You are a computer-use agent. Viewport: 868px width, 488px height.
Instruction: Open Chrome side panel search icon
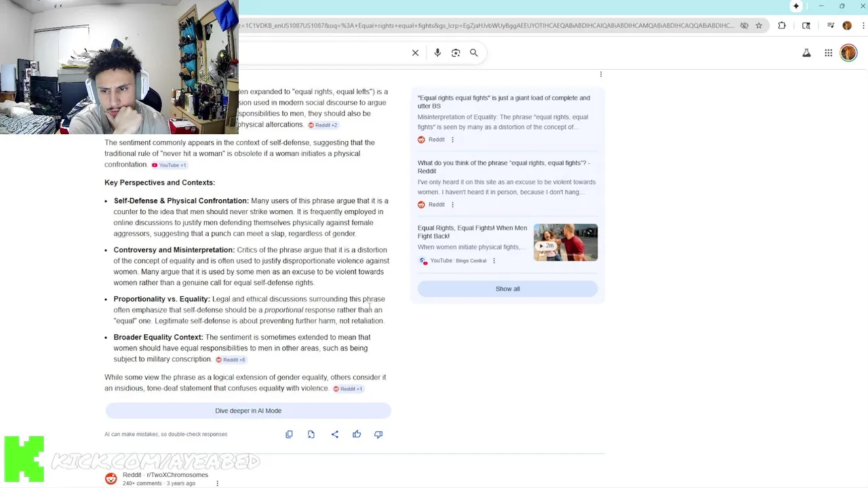coord(806,26)
